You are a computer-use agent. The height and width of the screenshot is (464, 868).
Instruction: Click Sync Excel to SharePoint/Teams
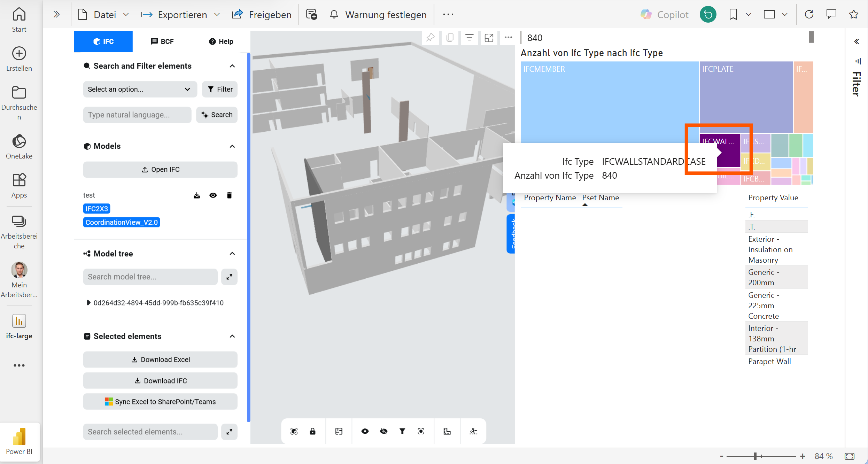(x=160, y=402)
